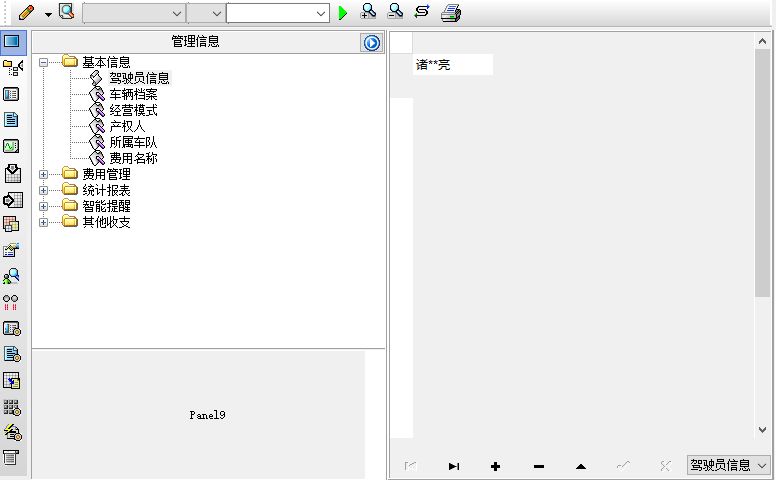
Task: Click the grid scrollbar up arrow
Action: click(x=762, y=42)
